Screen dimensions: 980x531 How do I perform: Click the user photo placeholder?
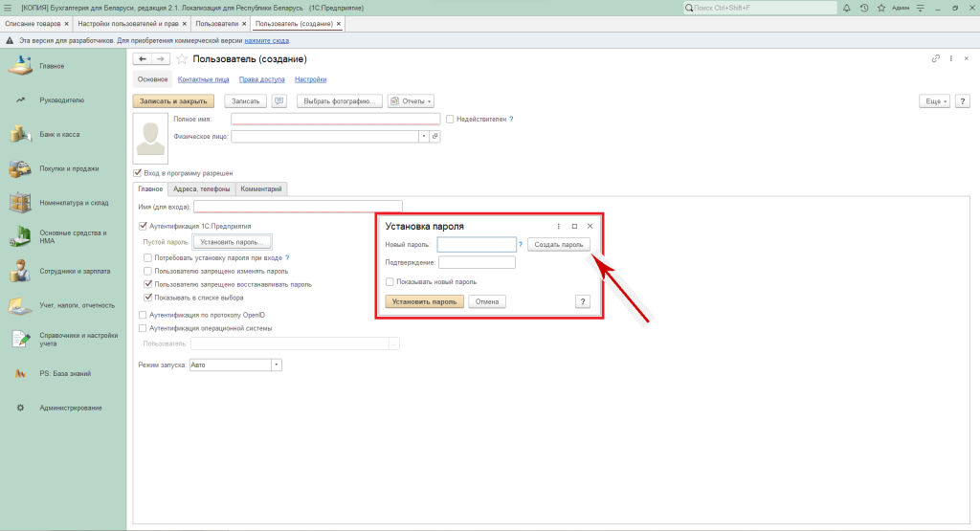click(148, 137)
